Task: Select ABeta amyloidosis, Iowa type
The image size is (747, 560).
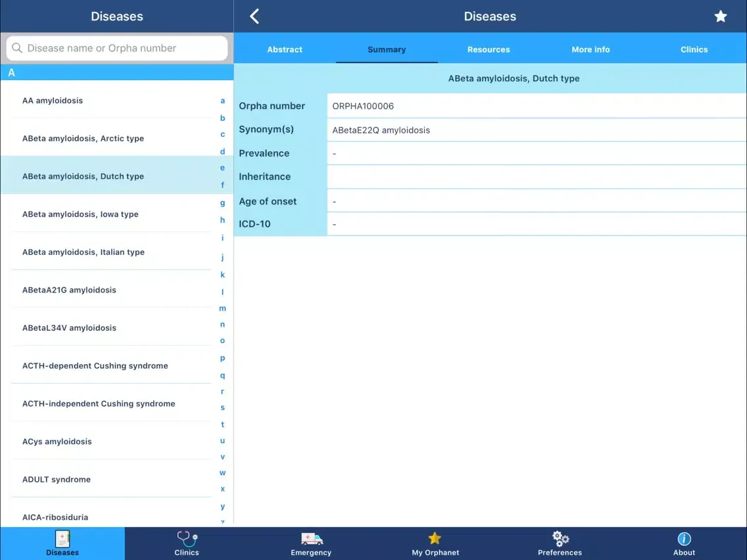Action: click(80, 214)
